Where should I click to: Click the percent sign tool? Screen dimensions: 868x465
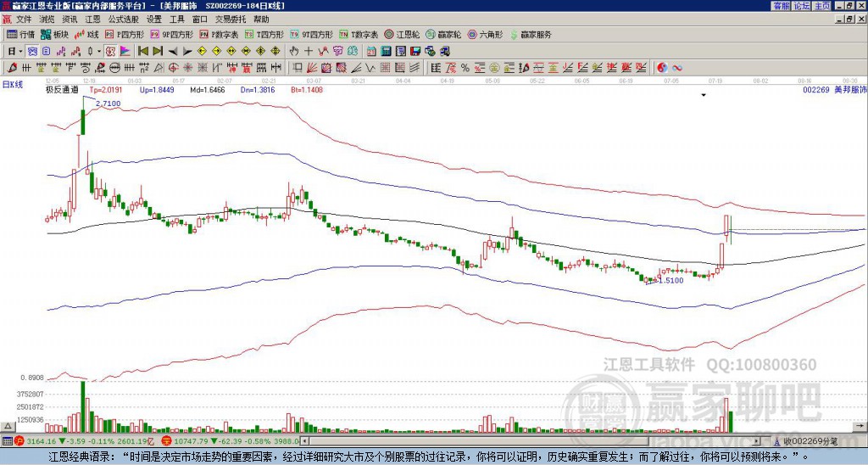465,68
